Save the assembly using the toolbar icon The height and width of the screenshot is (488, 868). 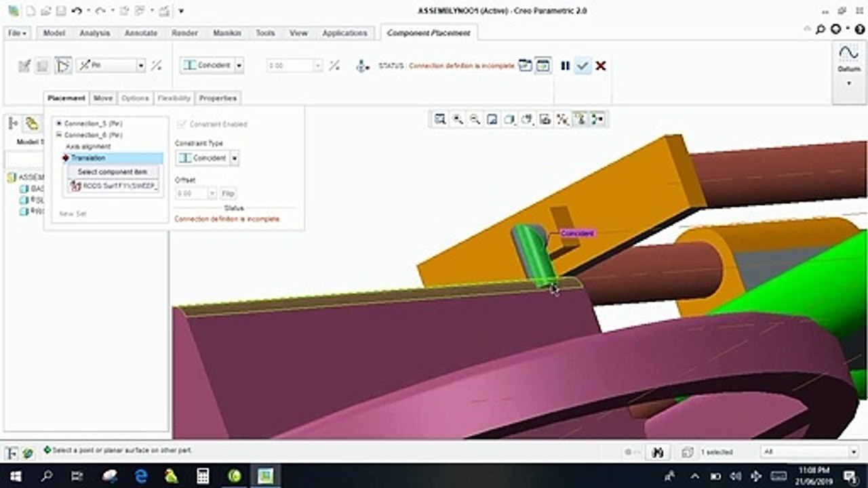pos(60,11)
